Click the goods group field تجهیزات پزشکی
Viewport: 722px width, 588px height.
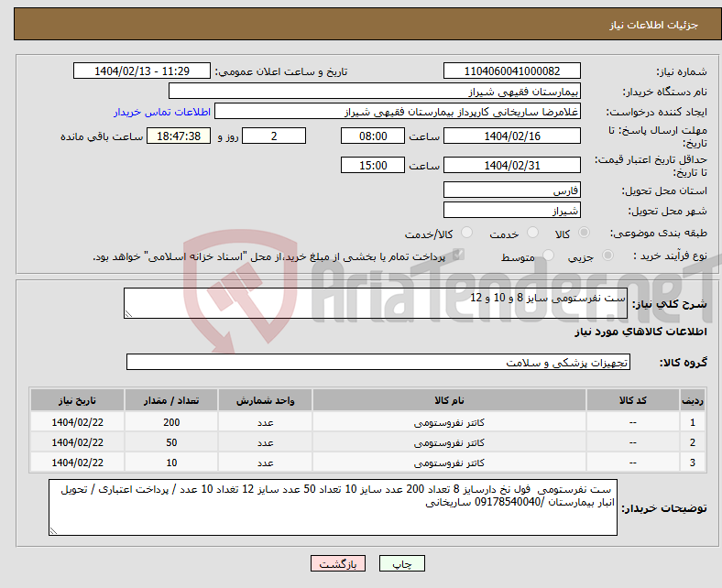click(x=378, y=362)
